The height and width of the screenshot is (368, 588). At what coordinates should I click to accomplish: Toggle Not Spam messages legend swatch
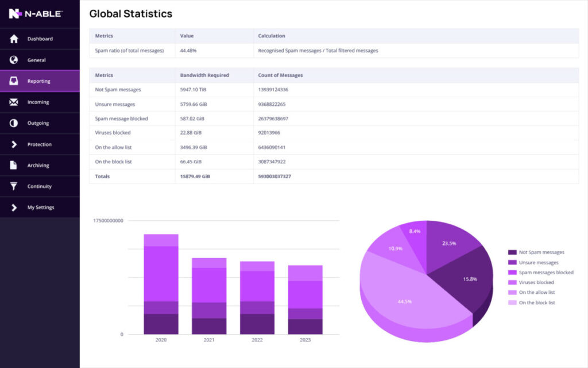tap(512, 252)
